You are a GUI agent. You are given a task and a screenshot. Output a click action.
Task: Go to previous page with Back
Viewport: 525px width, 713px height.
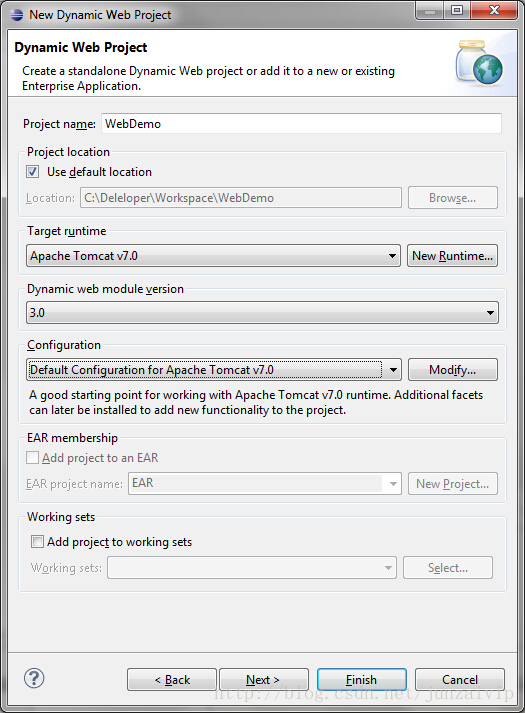tap(172, 679)
